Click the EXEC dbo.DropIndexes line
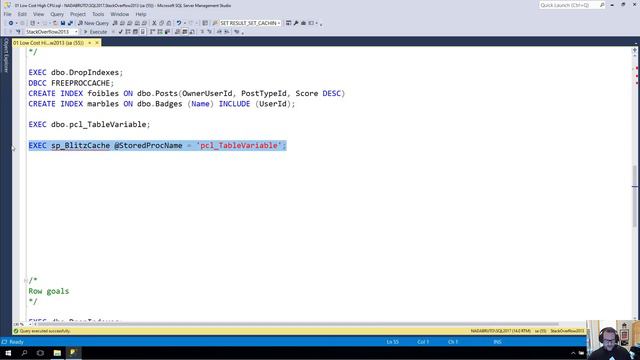Screen dimensions: 640x360 pos(76,73)
